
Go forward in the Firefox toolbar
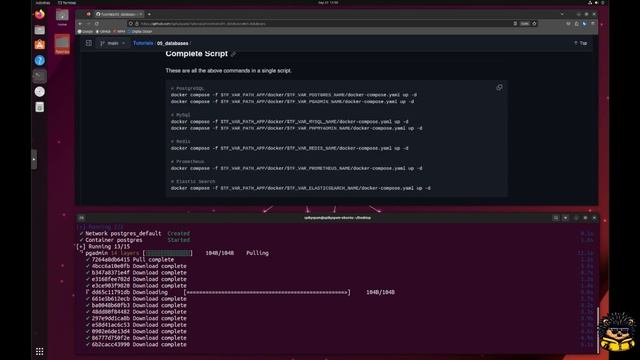click(x=89, y=24)
